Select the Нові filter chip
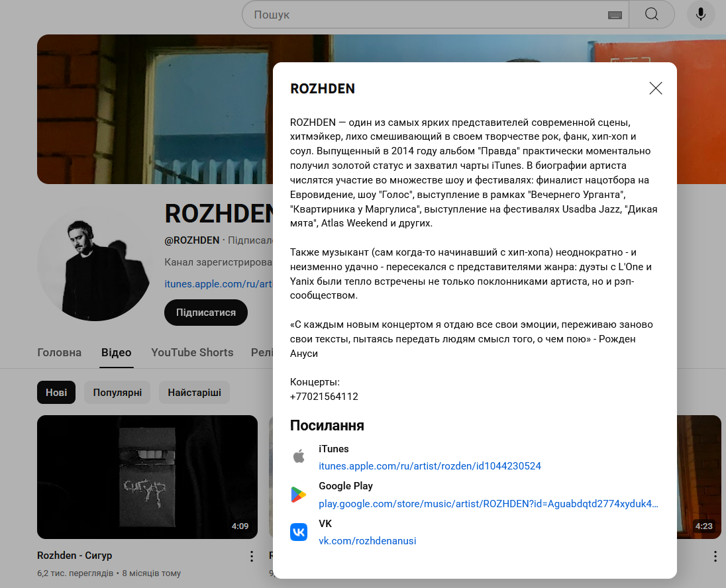The width and height of the screenshot is (726, 588). pos(56,393)
